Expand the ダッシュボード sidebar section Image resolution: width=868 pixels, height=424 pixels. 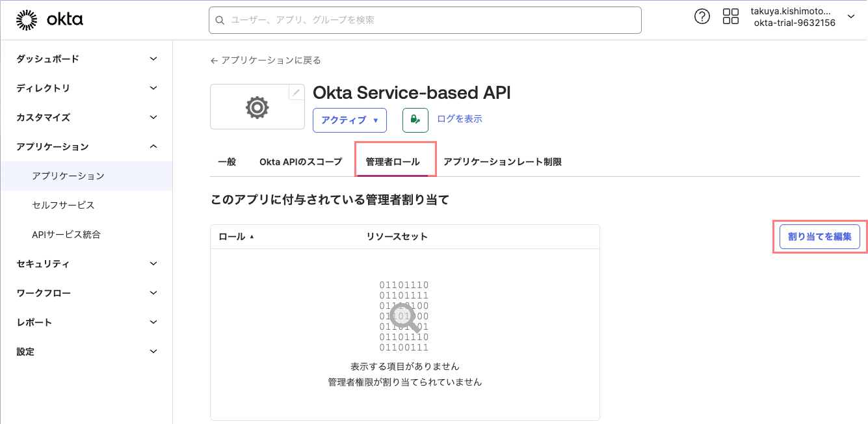click(x=86, y=59)
